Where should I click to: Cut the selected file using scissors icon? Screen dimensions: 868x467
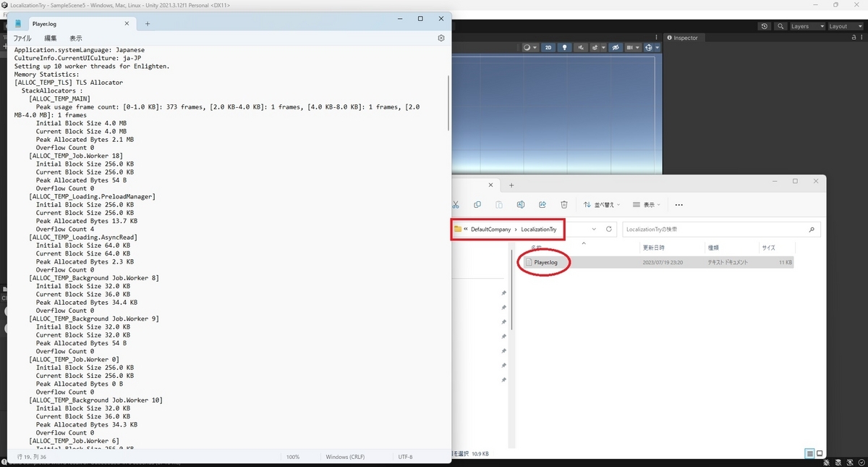coord(454,204)
